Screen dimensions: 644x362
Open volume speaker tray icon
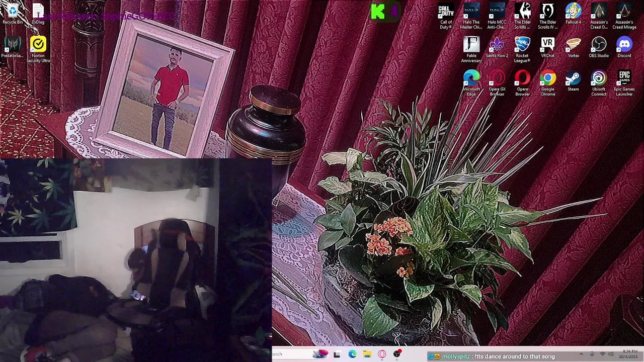point(611,354)
